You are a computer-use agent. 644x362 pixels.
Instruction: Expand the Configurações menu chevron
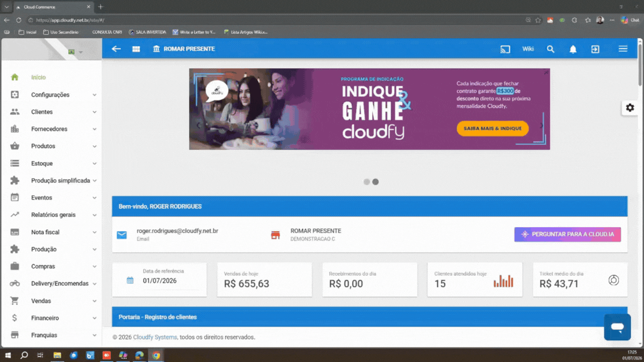95,95
